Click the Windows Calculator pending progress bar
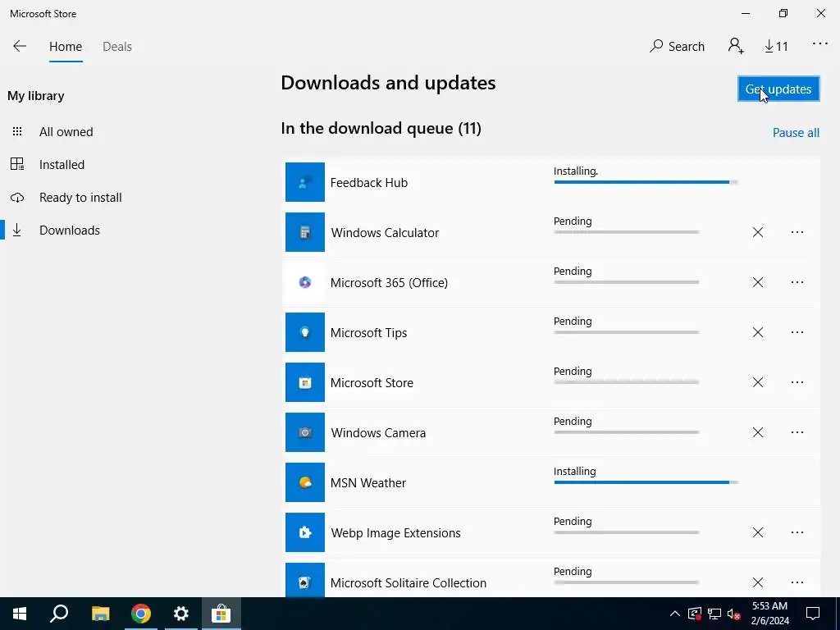Image resolution: width=840 pixels, height=630 pixels. [x=627, y=232]
